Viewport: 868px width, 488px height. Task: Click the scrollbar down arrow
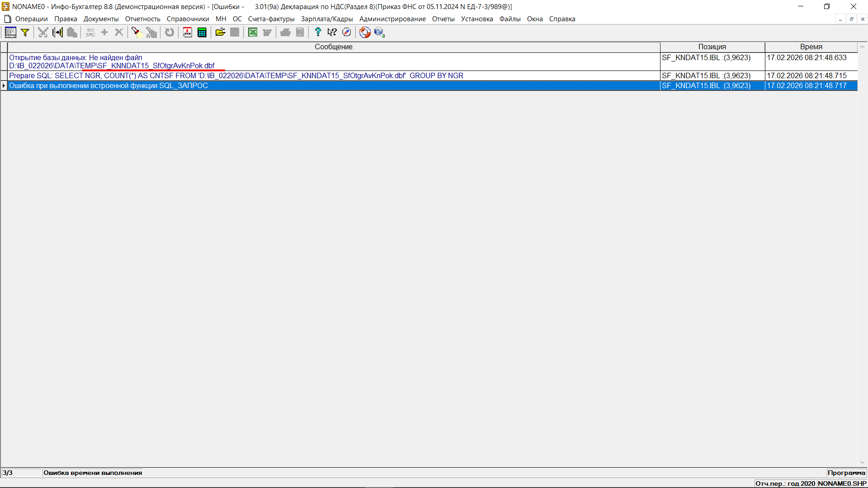click(862, 462)
